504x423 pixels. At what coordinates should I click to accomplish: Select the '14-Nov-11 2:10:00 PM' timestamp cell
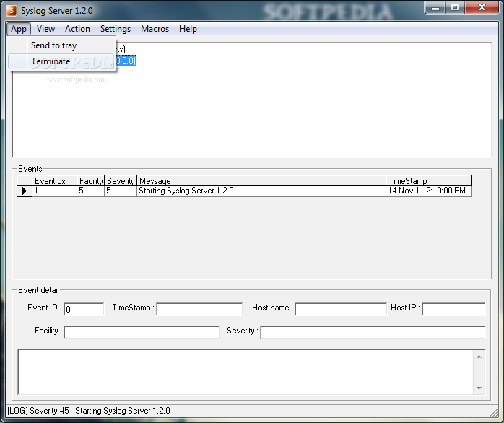coord(428,191)
